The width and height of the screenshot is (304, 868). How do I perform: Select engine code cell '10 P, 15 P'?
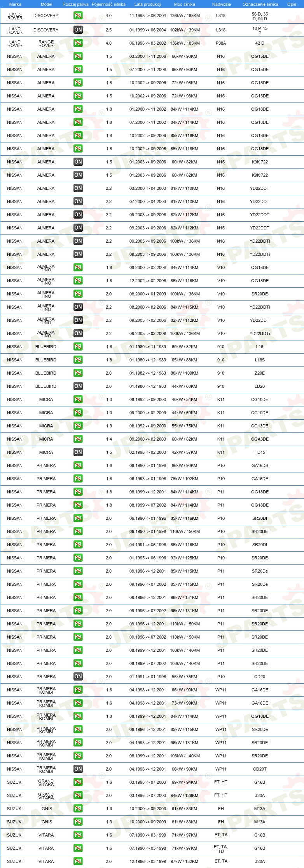click(x=260, y=30)
